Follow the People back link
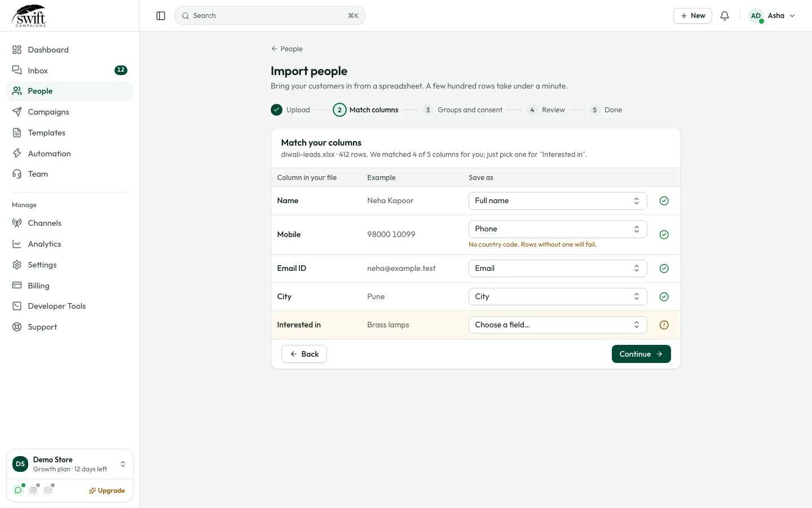The image size is (812, 508). click(287, 49)
